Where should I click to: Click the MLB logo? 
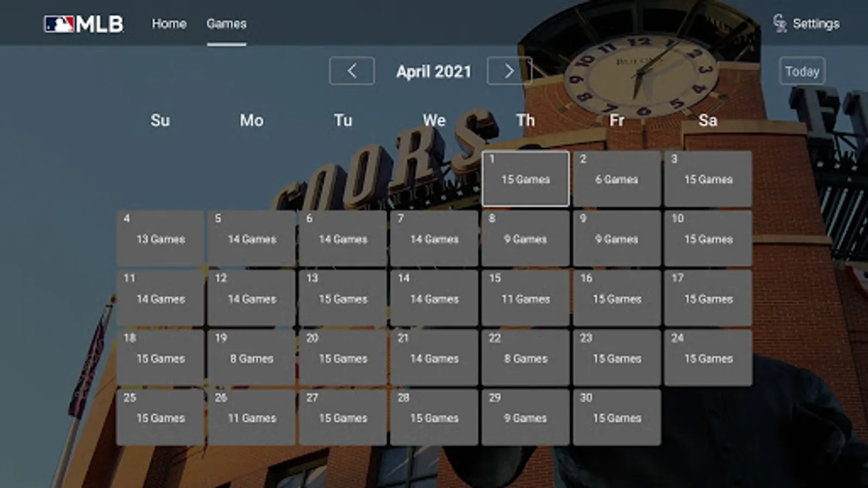(84, 24)
